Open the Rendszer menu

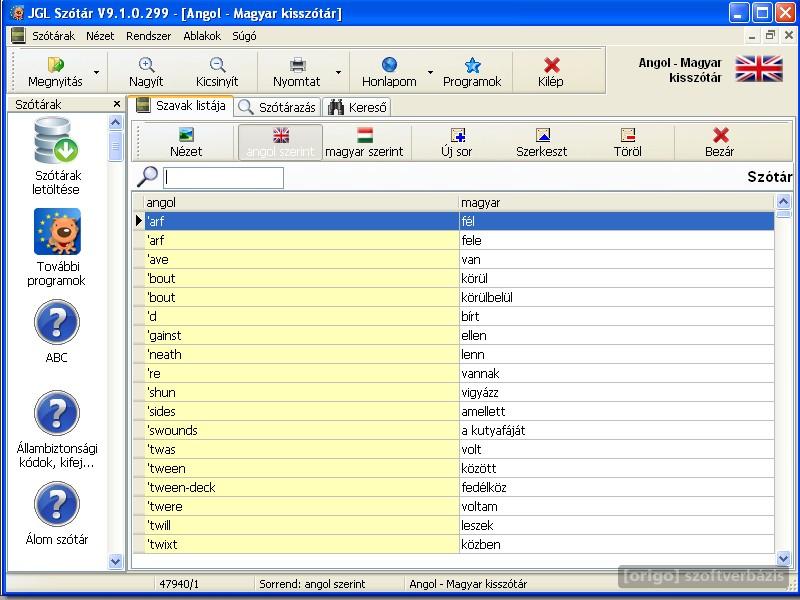[148, 36]
